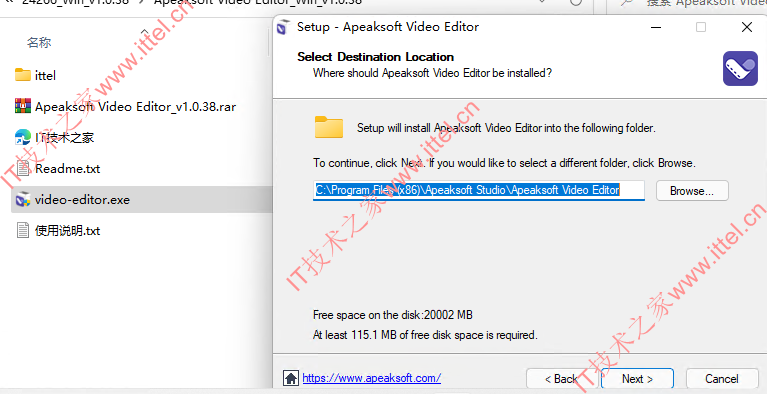Click the destination folder path field
This screenshot has height=394, width=767.
tap(478, 190)
